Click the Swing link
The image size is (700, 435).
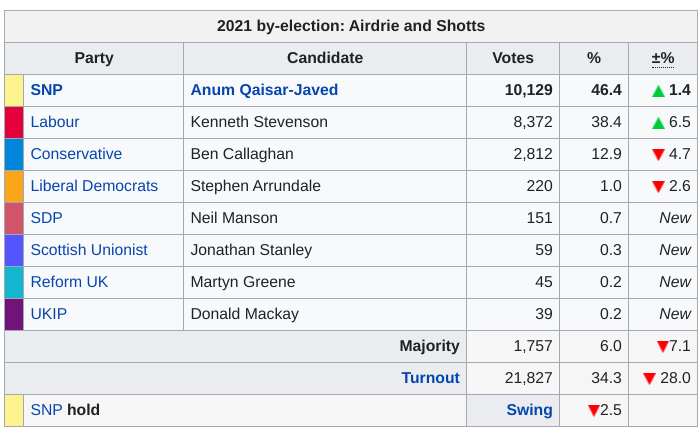coord(529,410)
